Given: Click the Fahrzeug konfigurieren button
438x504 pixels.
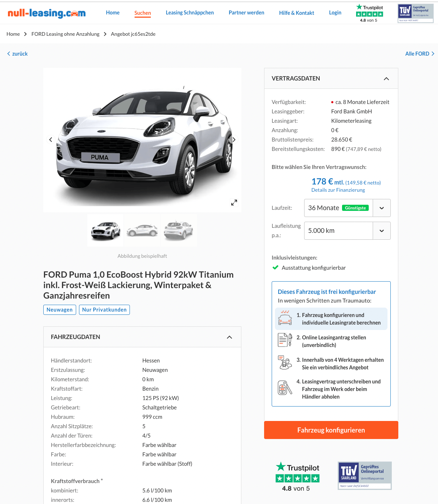Looking at the screenshot, I should pyautogui.click(x=331, y=430).
